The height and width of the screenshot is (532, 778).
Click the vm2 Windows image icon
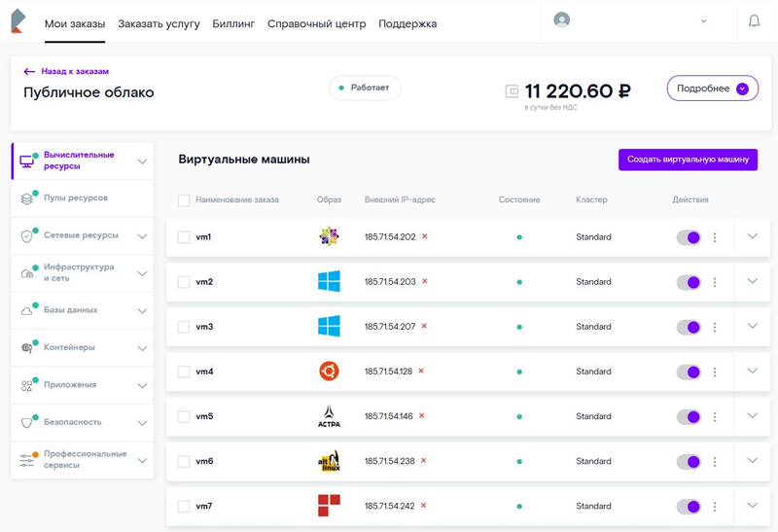click(329, 281)
